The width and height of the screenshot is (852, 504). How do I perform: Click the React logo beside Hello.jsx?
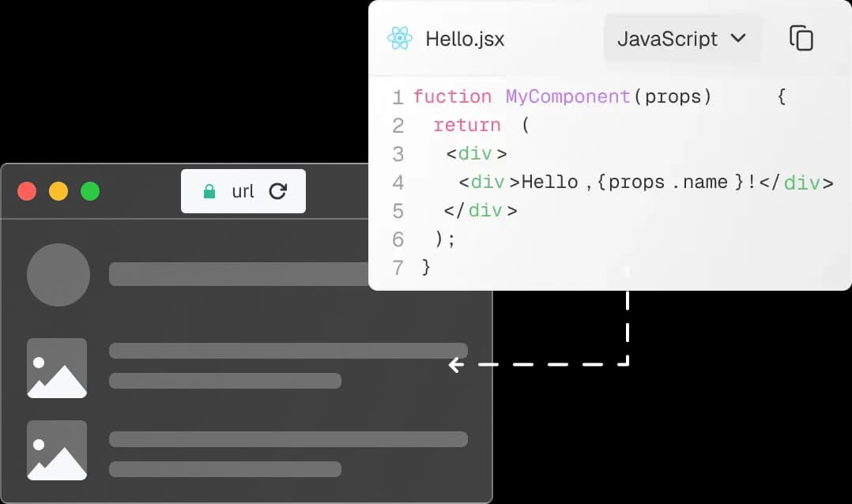(x=400, y=39)
